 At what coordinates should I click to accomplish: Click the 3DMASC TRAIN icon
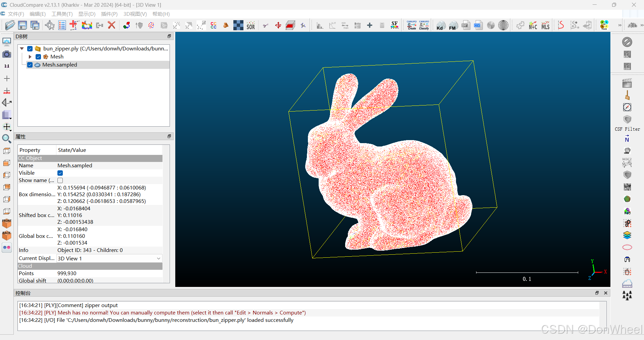click(604, 26)
